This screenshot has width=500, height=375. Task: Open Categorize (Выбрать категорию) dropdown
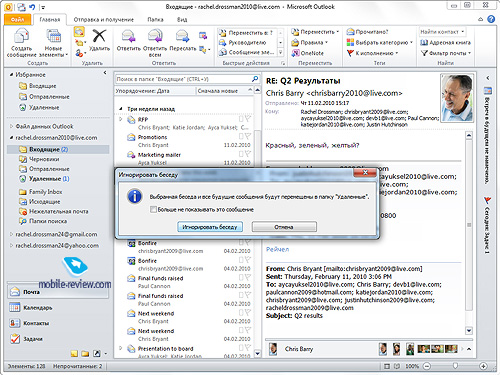(379, 43)
